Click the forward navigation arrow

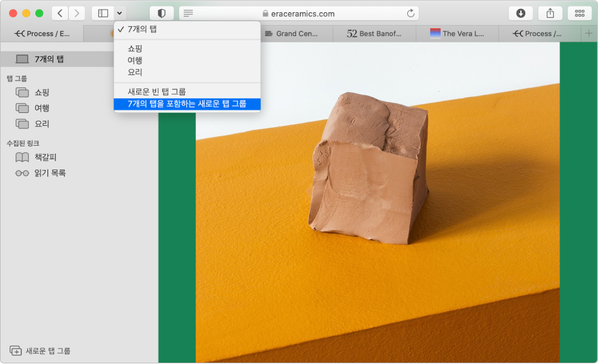[x=77, y=13]
